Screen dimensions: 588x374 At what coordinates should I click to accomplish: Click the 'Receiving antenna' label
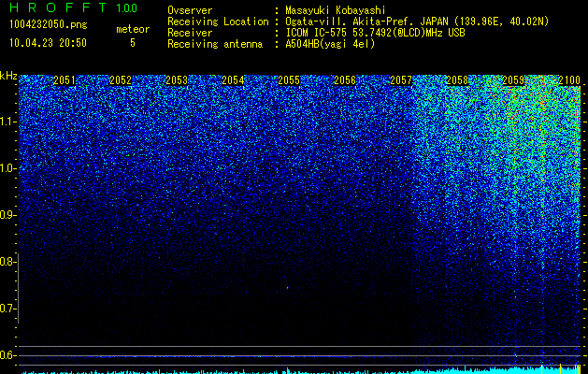215,44
